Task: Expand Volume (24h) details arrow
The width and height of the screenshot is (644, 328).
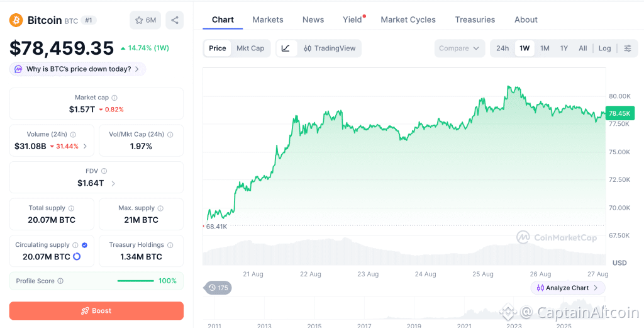Action: tap(85, 146)
